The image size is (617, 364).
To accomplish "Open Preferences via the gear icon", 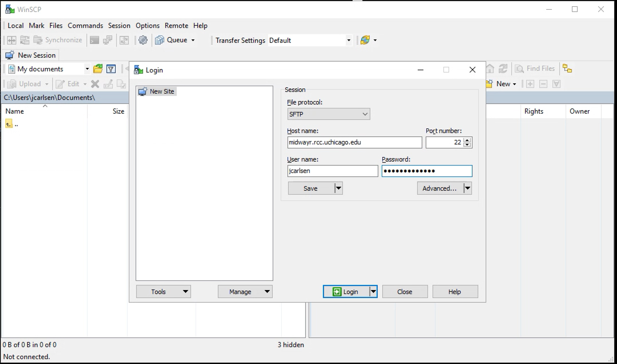I will coord(143,40).
